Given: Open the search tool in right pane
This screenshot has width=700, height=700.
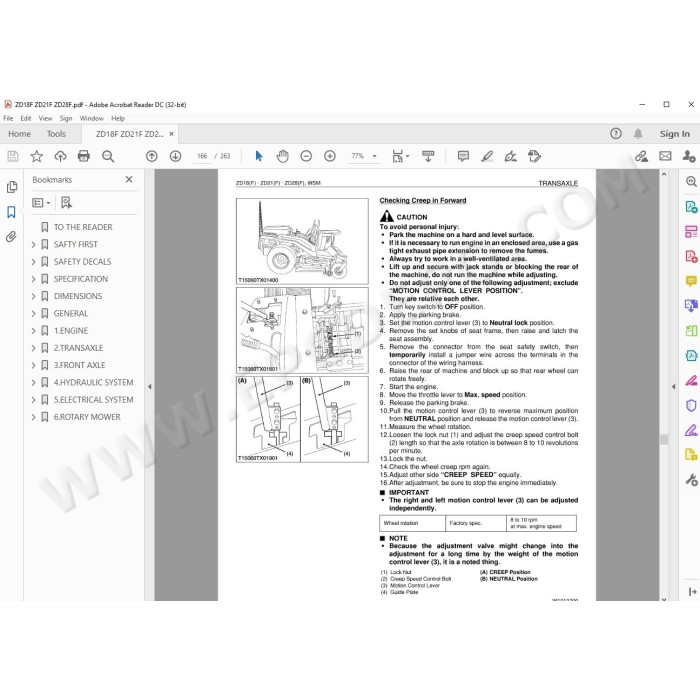Looking at the screenshot, I should tap(691, 181).
